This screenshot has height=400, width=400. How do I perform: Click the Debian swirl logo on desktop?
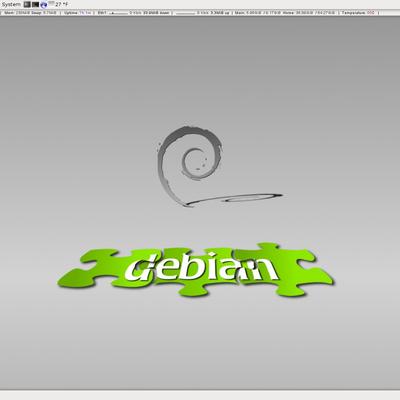(x=220, y=166)
